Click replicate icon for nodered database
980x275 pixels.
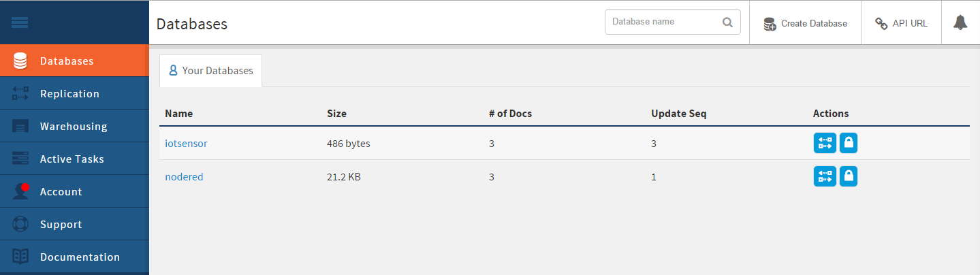tap(825, 176)
